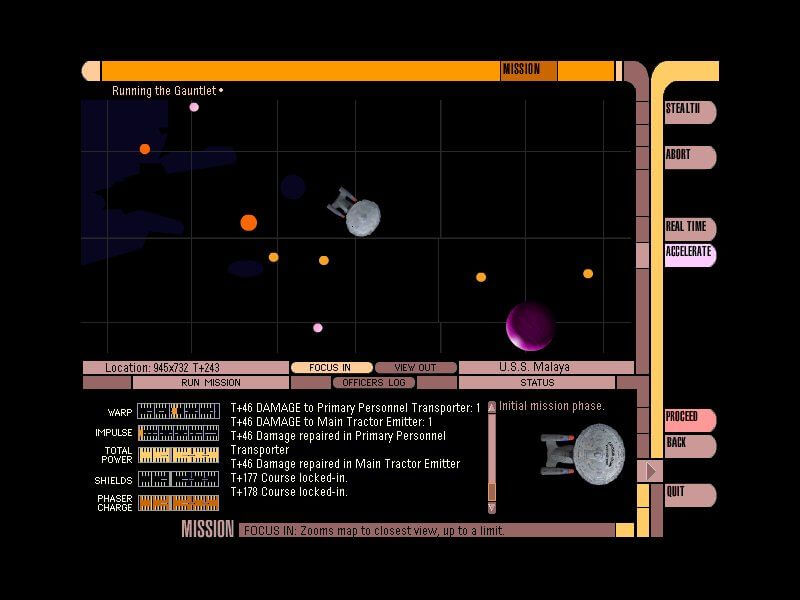Select the starship on the map
This screenshot has height=600, width=800.
click(x=355, y=212)
